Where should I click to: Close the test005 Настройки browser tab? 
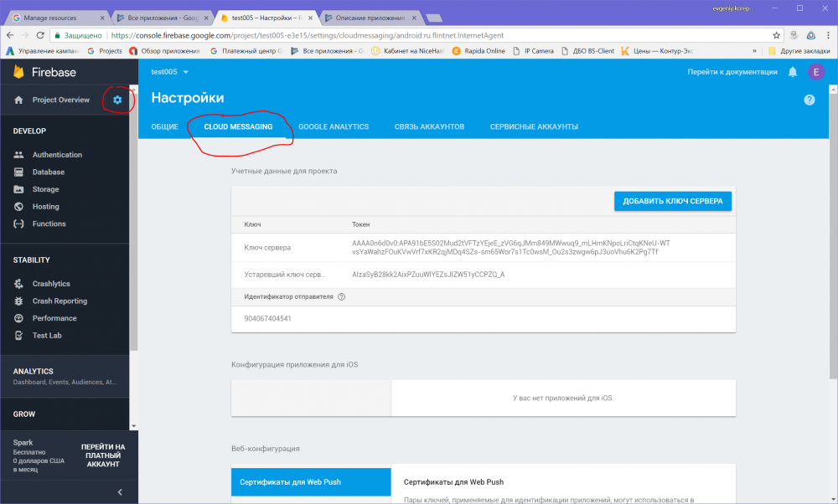coord(311,18)
